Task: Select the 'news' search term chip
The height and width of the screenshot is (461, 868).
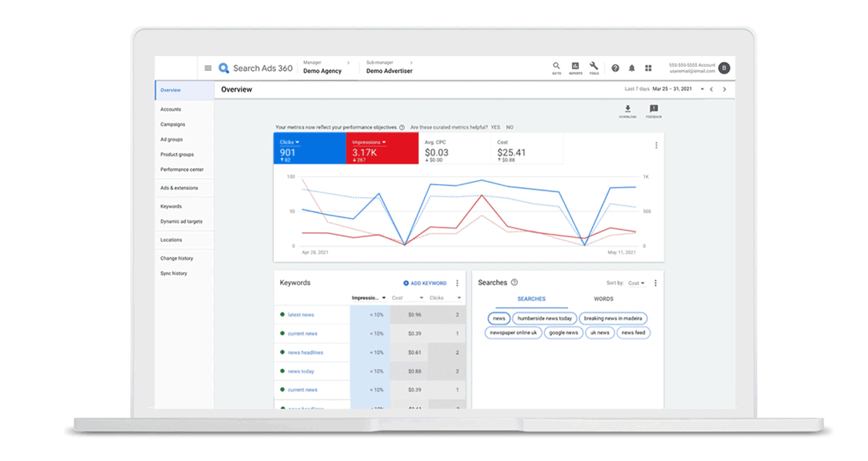Action: [499, 318]
